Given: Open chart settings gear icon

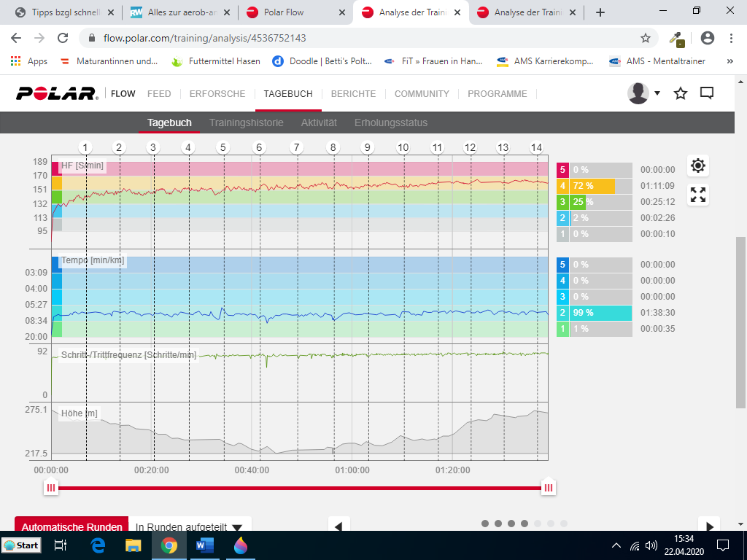Looking at the screenshot, I should pos(698,166).
